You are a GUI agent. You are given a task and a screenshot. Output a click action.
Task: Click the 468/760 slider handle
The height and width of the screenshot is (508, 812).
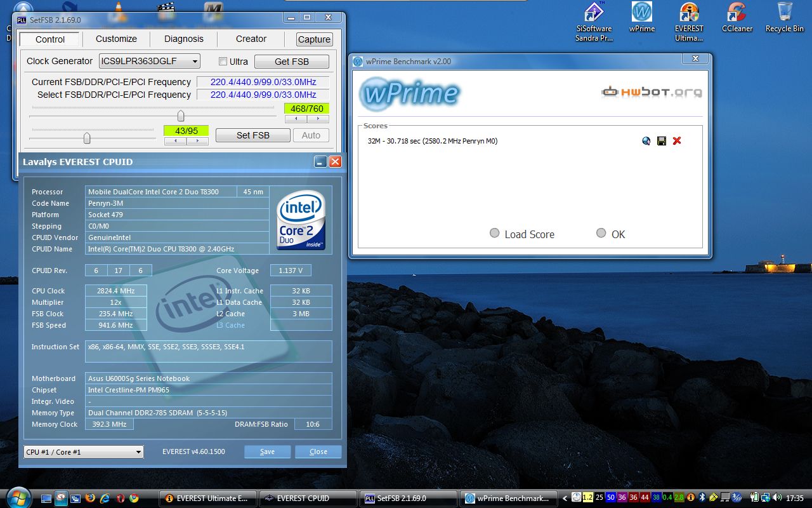[x=181, y=116]
